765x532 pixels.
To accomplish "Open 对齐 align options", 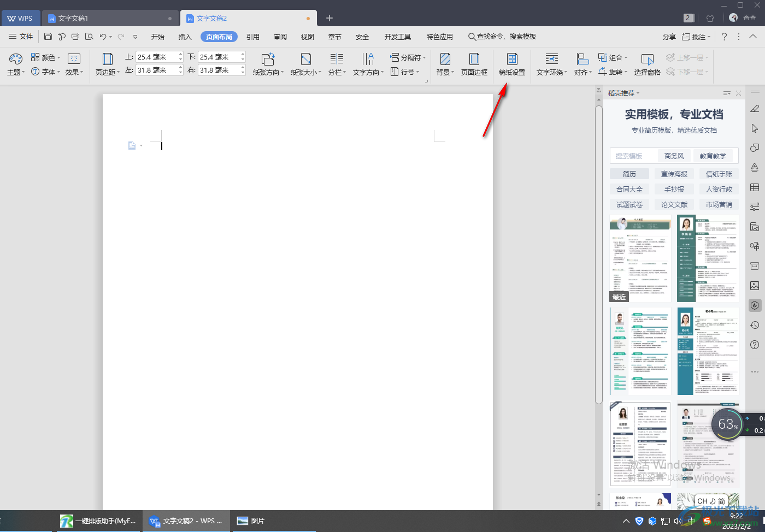I will 582,64.
